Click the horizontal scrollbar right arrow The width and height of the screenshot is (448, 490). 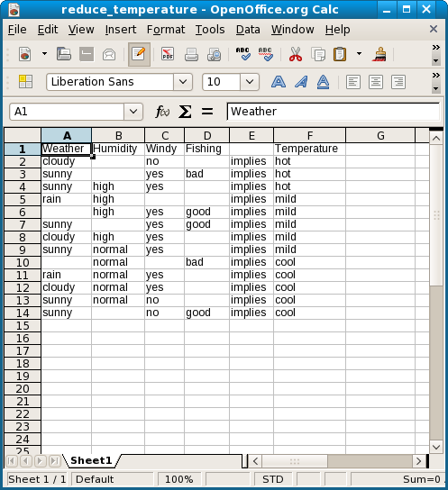[x=418, y=461]
